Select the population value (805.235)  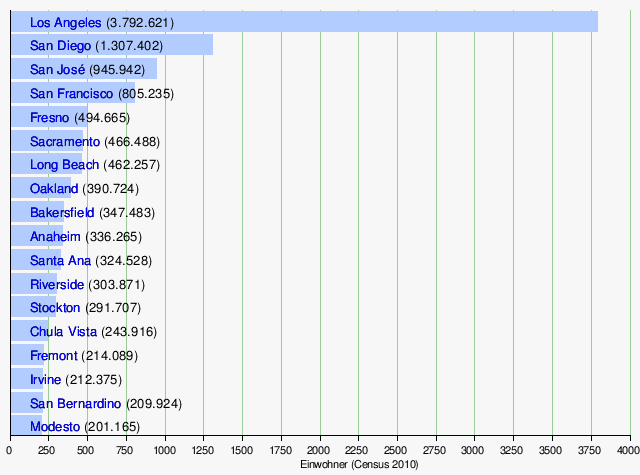click(146, 93)
